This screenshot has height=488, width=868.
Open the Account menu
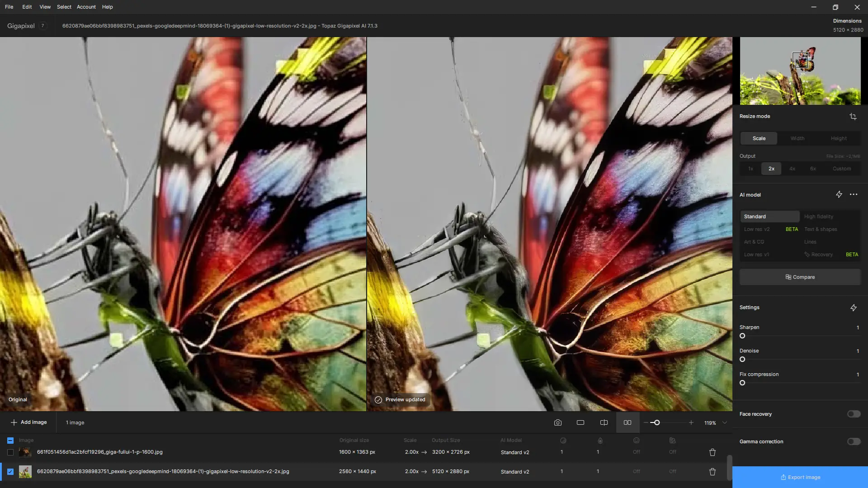click(86, 7)
